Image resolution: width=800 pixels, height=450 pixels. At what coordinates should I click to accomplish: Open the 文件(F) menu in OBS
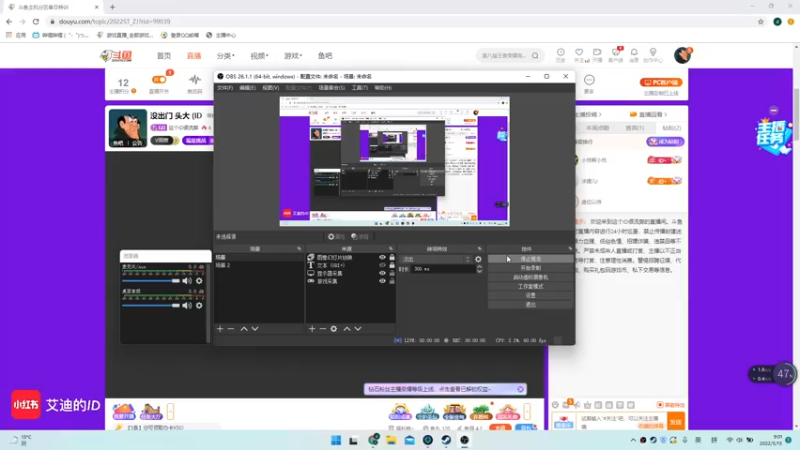(x=225, y=88)
